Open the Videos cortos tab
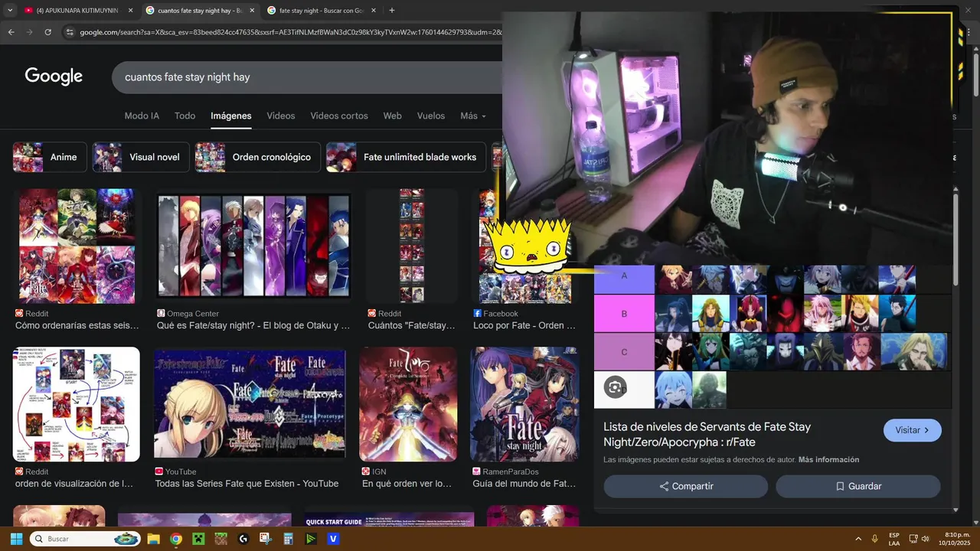Screen dimensions: 980x551 pos(339,116)
